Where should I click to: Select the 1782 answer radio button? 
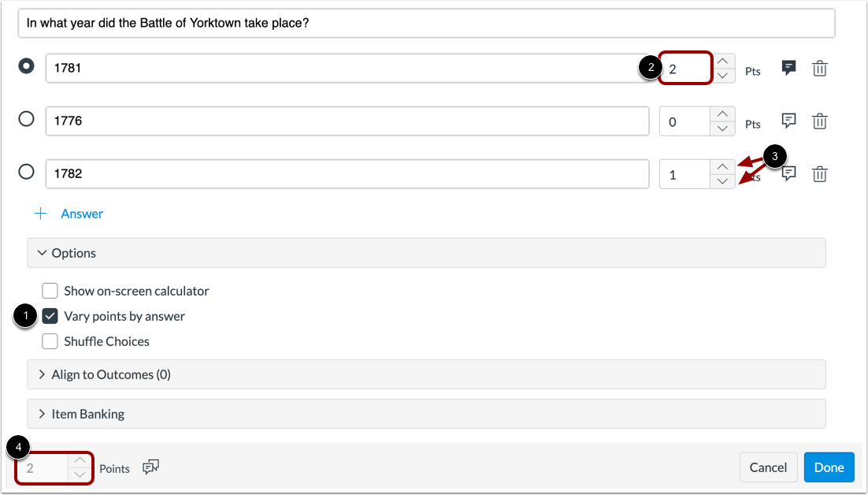pos(26,172)
